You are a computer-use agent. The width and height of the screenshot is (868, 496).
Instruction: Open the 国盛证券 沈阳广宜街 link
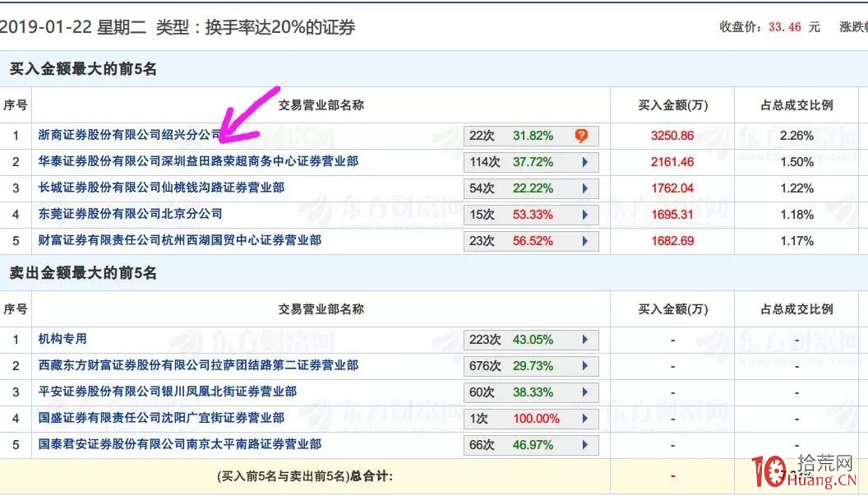pyautogui.click(x=161, y=417)
